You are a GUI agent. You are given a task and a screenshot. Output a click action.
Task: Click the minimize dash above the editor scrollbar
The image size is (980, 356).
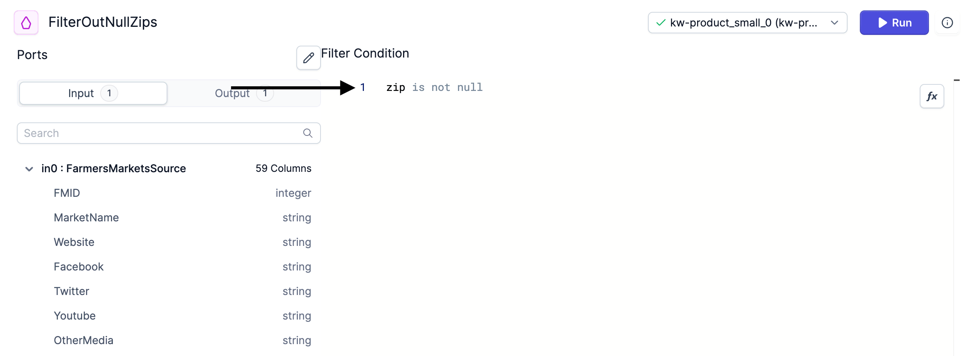tap(957, 80)
